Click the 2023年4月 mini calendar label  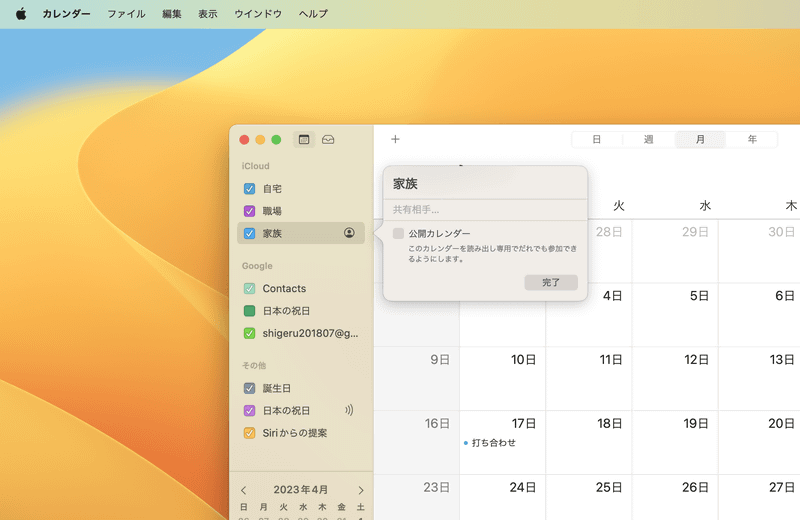tap(301, 490)
